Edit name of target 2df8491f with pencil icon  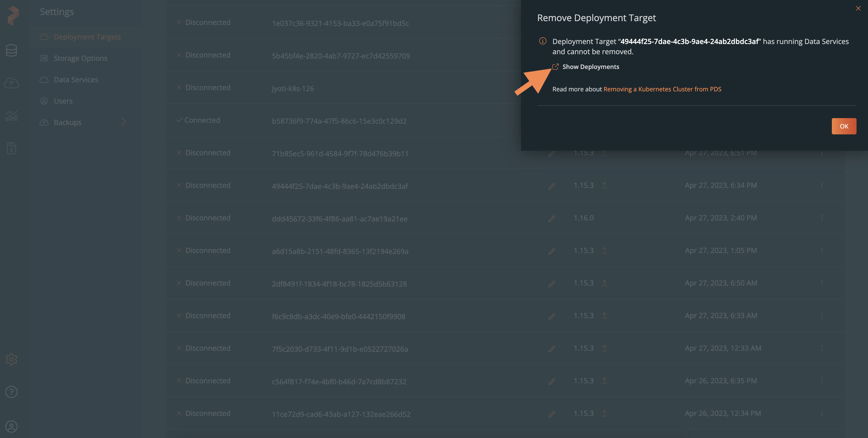coord(552,284)
